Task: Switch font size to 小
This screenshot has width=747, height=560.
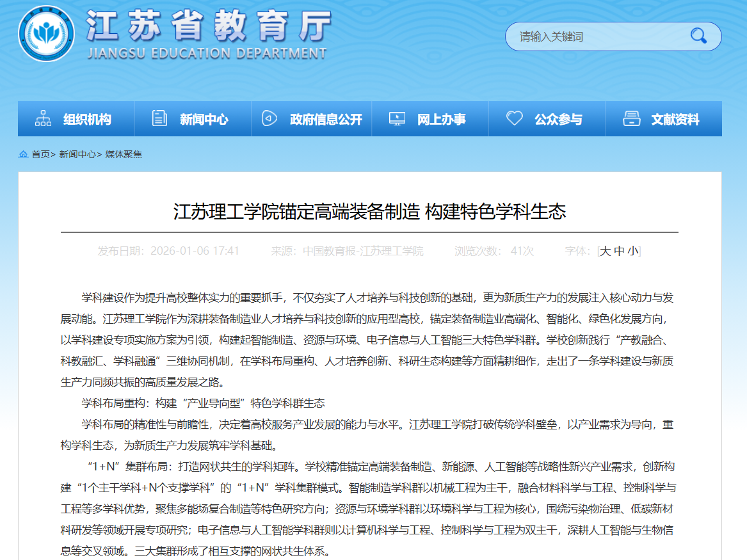Action: (632, 251)
